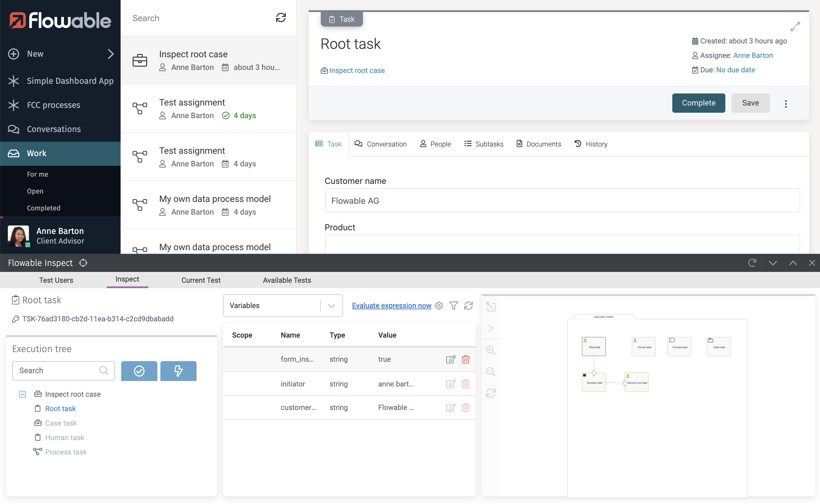Toggle the lightning bolt filter button
Viewport: 820px width, 504px height.
pyautogui.click(x=178, y=371)
